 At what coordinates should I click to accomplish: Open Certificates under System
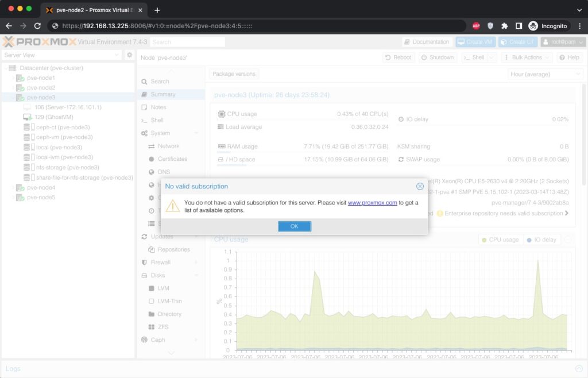pos(172,159)
